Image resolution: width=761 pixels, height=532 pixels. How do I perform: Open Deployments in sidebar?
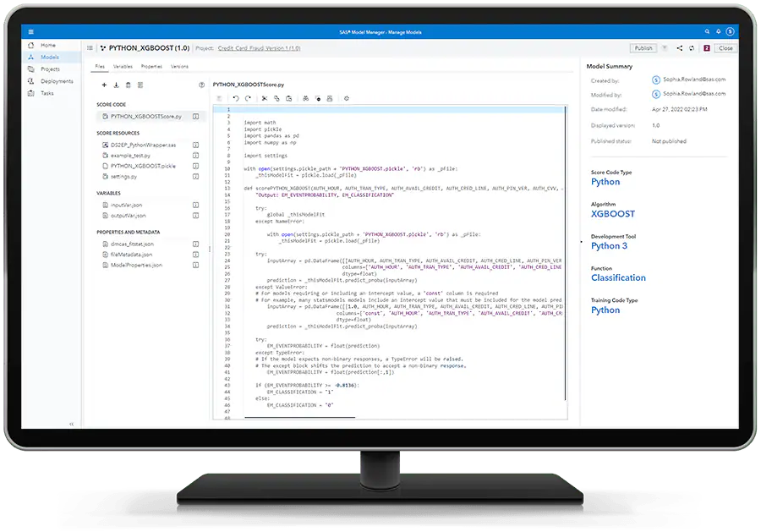(52, 81)
